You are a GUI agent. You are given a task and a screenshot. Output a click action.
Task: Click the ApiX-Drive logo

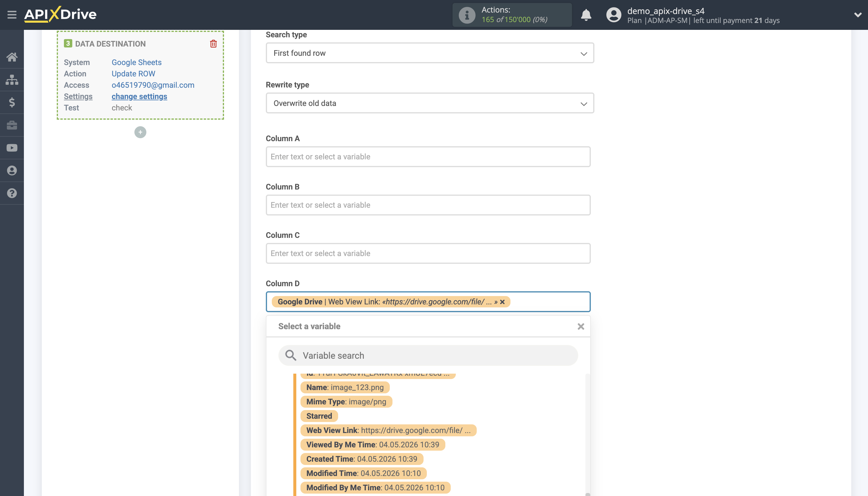pos(60,15)
